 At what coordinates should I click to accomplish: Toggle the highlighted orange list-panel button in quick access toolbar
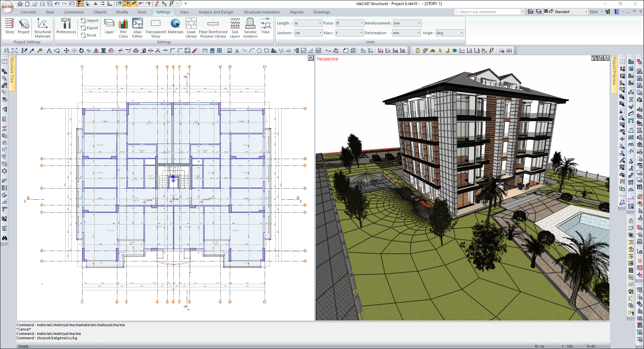(x=80, y=4)
